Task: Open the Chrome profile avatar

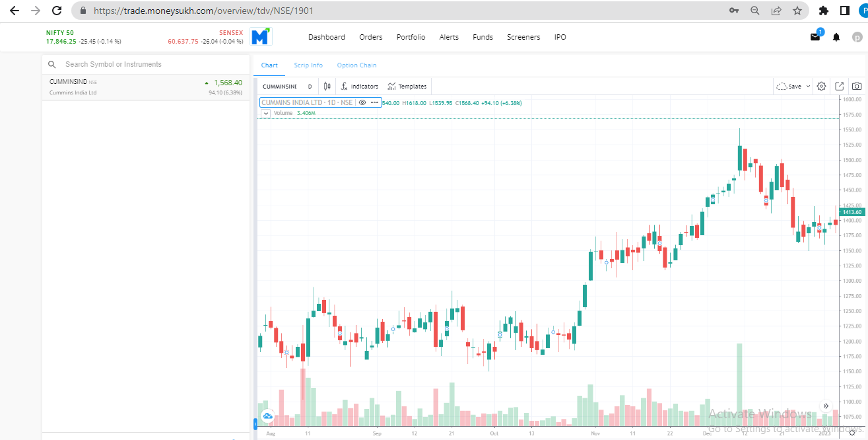Action: click(863, 11)
